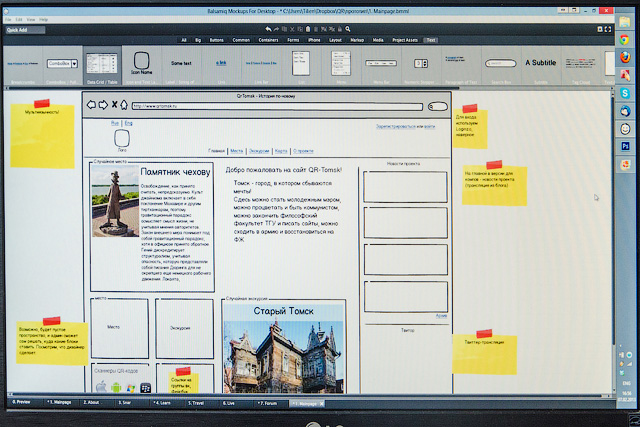
Task: Open zoom with magnifier toolbar icon
Action: click(x=348, y=29)
